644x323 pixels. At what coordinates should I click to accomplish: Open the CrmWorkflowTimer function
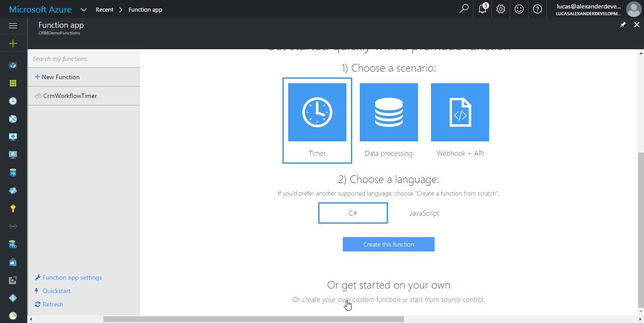pyautogui.click(x=84, y=96)
